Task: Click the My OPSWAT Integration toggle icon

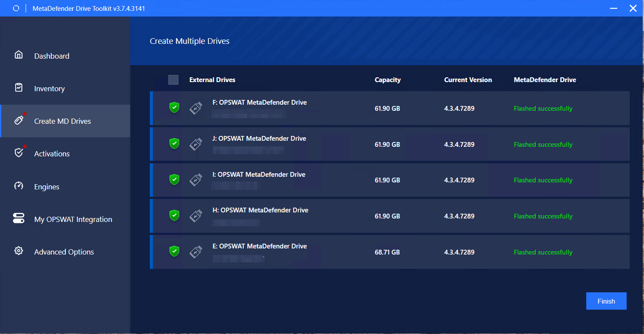Action: pyautogui.click(x=19, y=218)
